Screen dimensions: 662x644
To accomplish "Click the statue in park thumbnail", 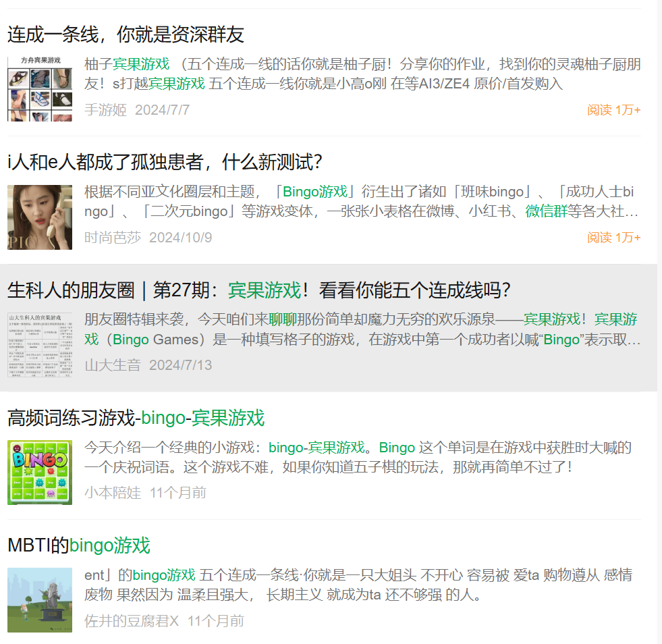I will click(40, 599).
